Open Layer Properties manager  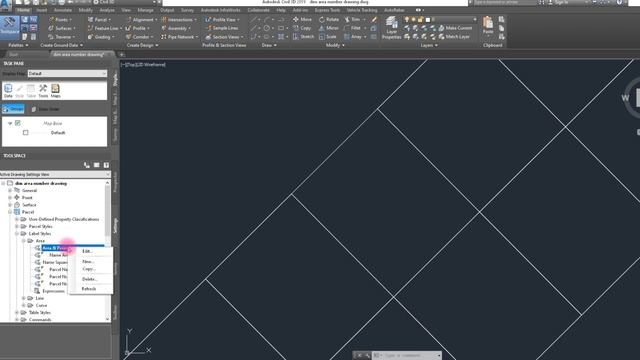click(x=391, y=28)
